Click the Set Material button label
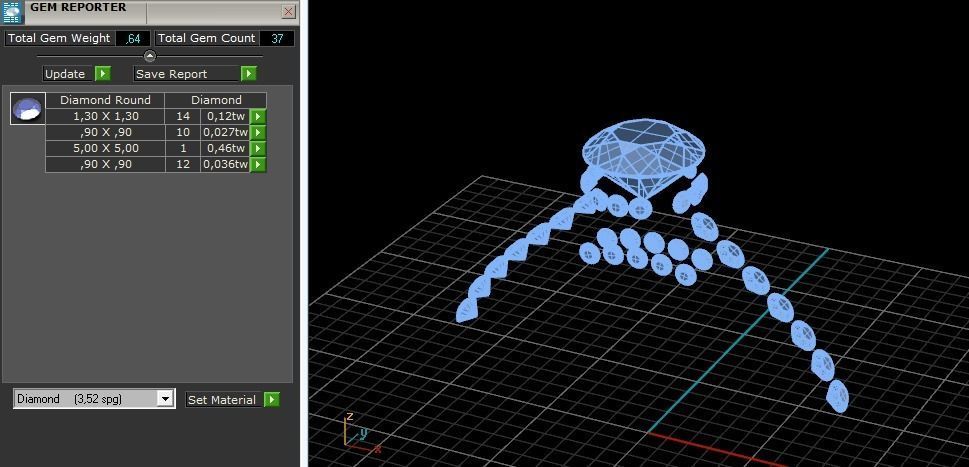Image resolution: width=969 pixels, height=467 pixels. click(222, 400)
